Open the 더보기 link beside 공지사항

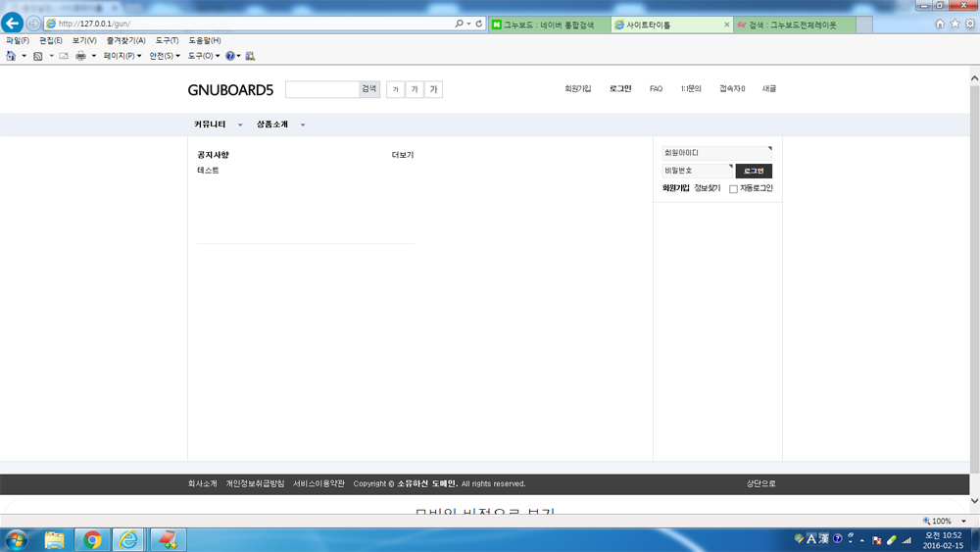pos(402,155)
